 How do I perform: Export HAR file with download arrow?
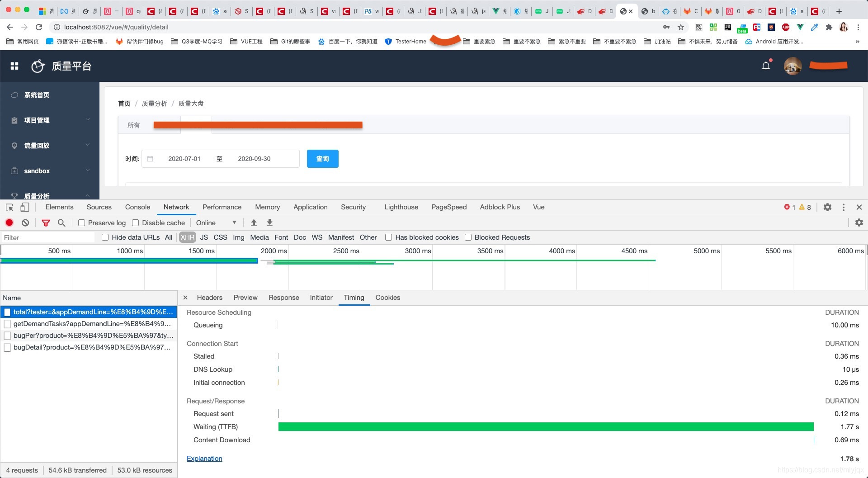[x=269, y=222]
